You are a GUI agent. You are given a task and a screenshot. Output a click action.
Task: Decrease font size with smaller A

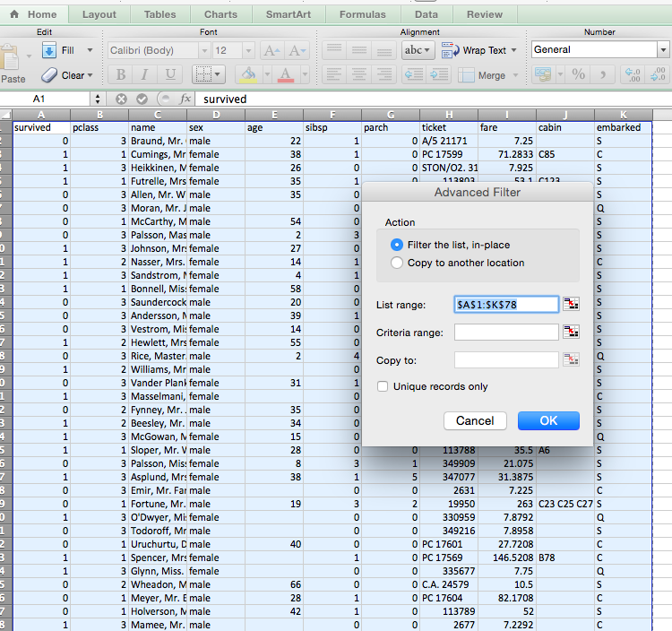coord(297,50)
